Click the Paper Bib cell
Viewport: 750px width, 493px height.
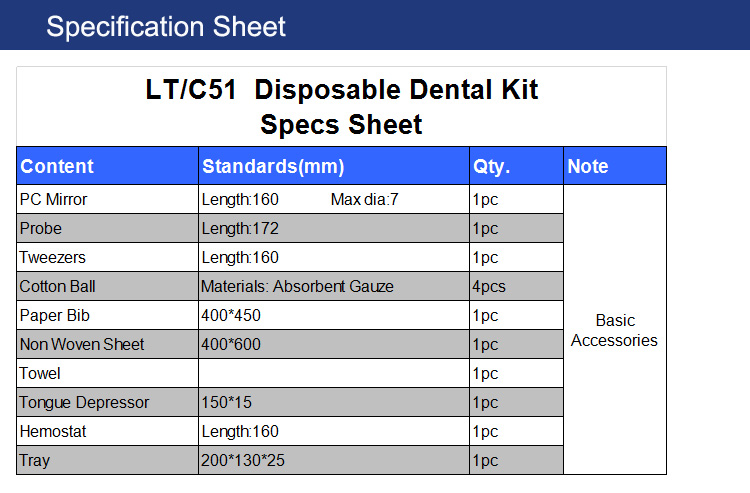pos(108,316)
